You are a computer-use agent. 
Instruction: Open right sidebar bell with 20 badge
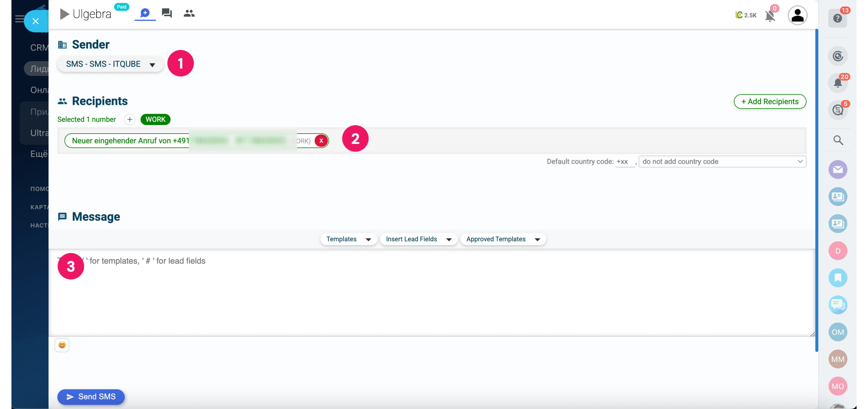pos(838,83)
